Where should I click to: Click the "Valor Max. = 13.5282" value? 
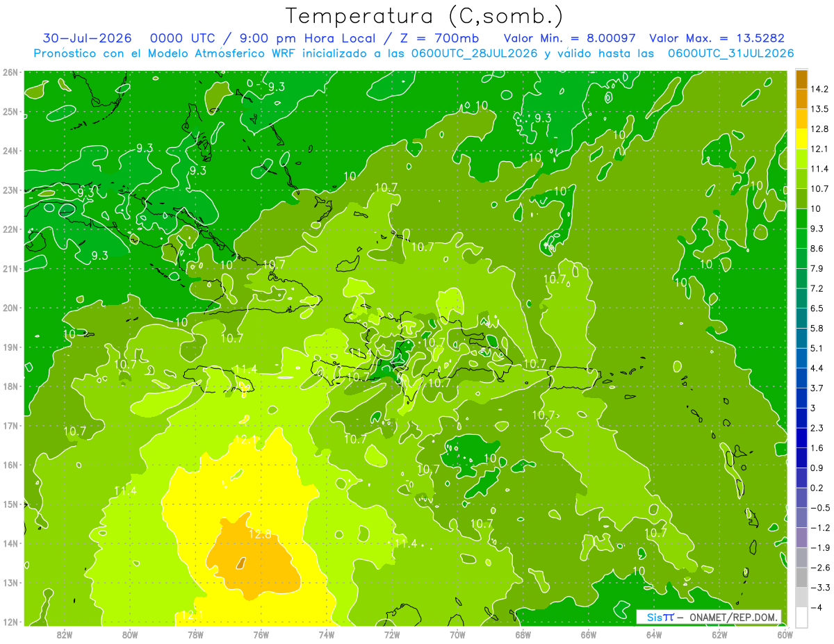[716, 38]
